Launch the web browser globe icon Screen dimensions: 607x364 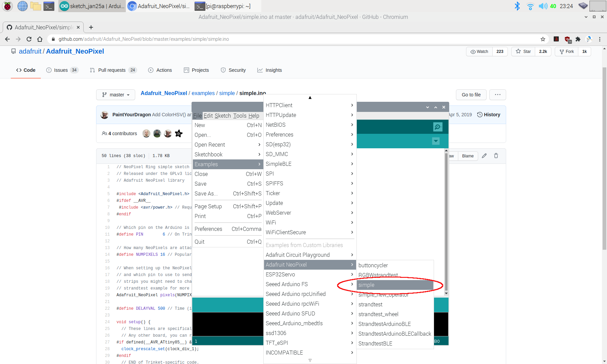[x=22, y=6]
